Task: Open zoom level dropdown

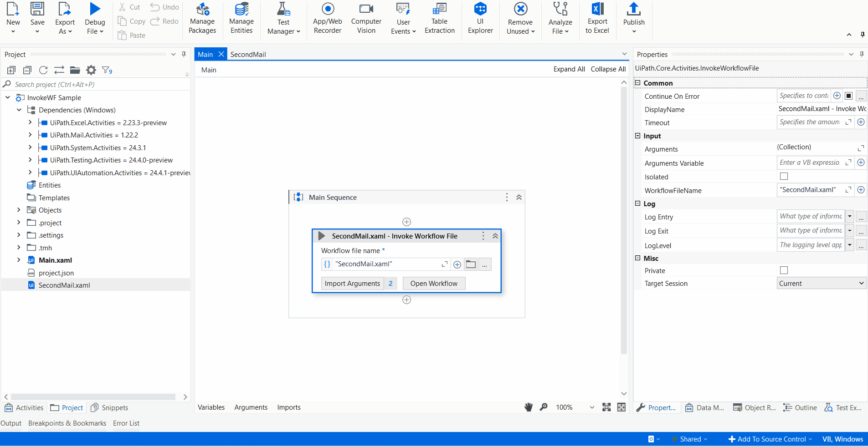Action: pos(592,407)
